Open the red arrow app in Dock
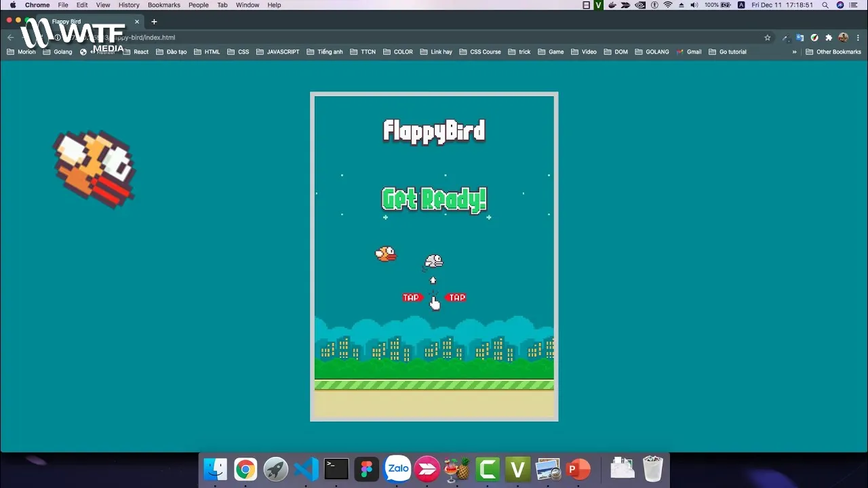 pos(427,469)
